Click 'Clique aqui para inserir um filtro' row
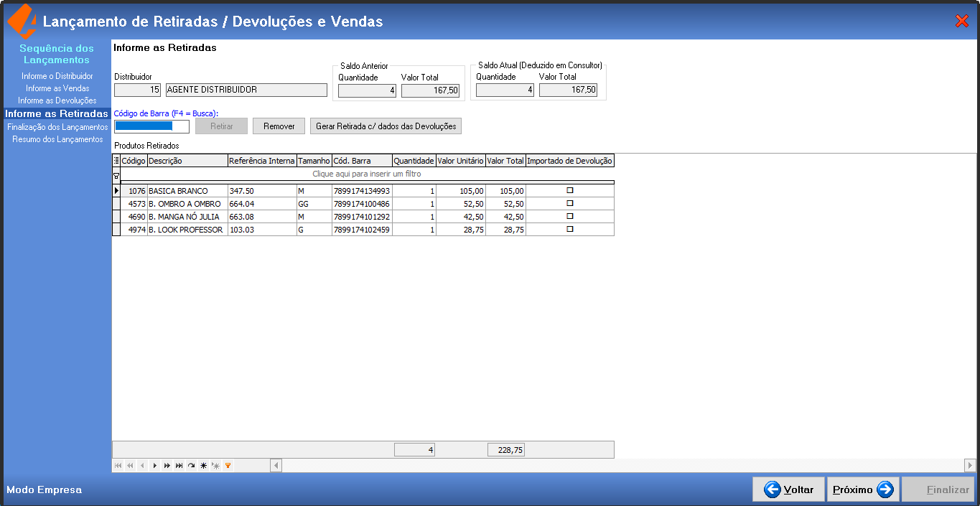980x506 pixels. (x=367, y=174)
